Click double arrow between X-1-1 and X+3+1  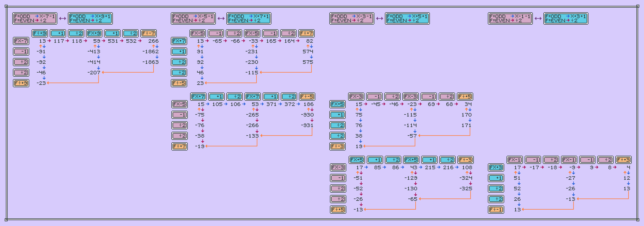538,18
